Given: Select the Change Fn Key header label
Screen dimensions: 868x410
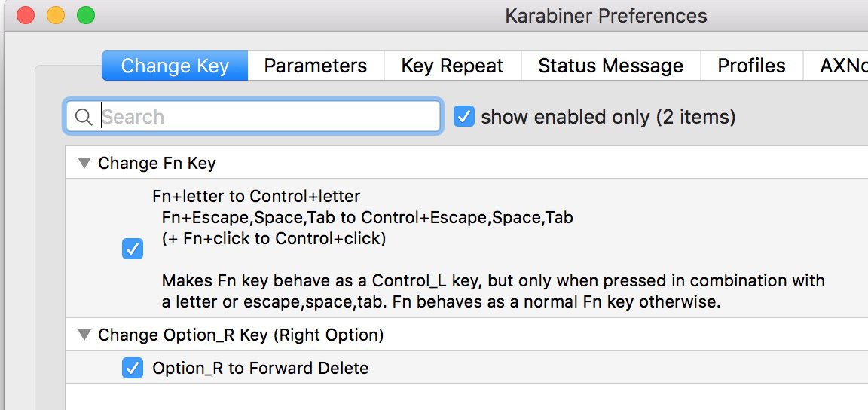Looking at the screenshot, I should pyautogui.click(x=157, y=163).
